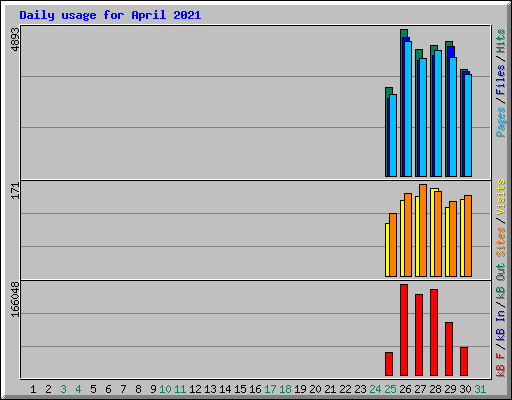
Task: Click the day 29 axis label
Action: point(450,389)
